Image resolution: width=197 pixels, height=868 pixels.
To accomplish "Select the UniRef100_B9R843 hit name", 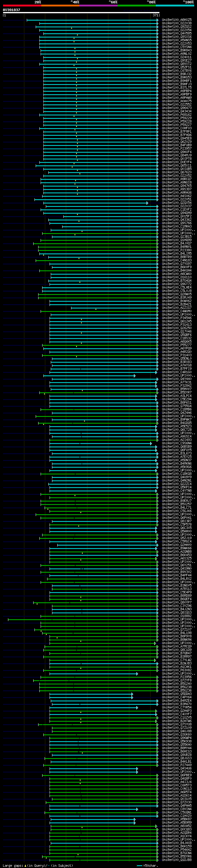I will point(177,50).
